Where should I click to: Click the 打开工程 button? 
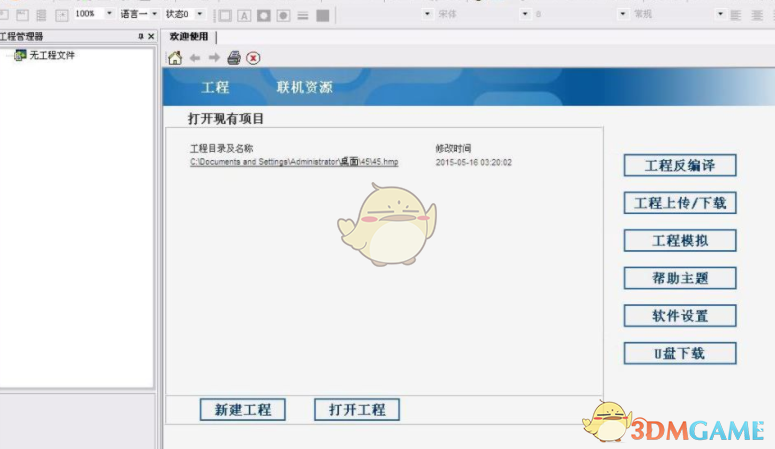(357, 409)
